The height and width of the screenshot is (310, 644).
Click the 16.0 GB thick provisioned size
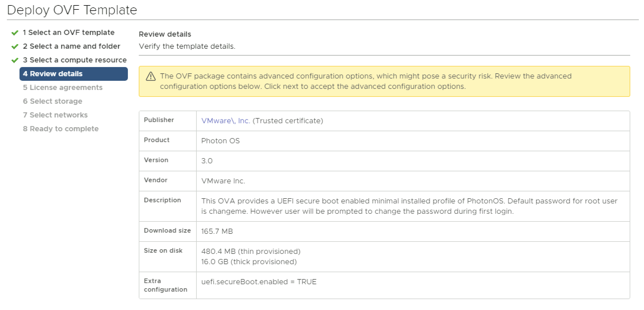coord(249,262)
